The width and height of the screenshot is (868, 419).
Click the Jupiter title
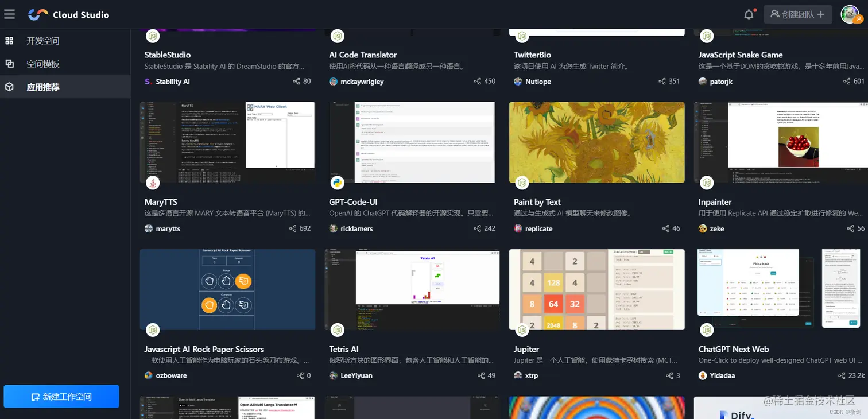point(526,349)
